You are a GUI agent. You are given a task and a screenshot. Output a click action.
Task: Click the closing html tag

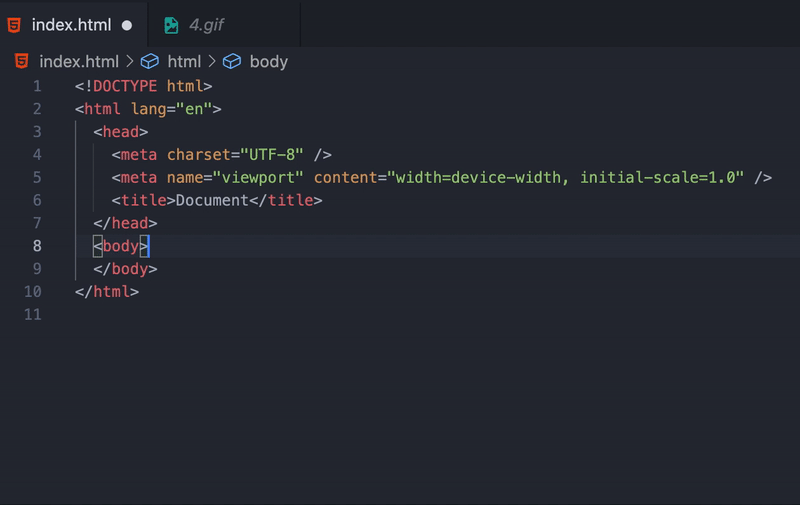[107, 292]
